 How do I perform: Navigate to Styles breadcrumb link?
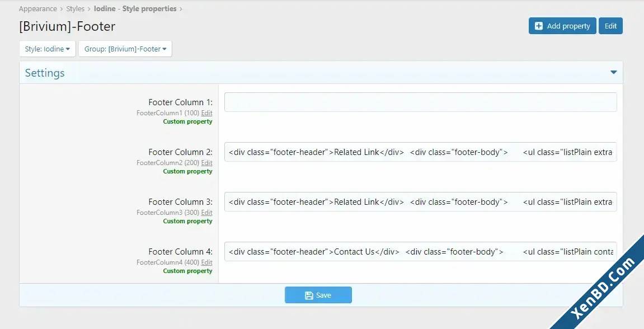(x=75, y=8)
